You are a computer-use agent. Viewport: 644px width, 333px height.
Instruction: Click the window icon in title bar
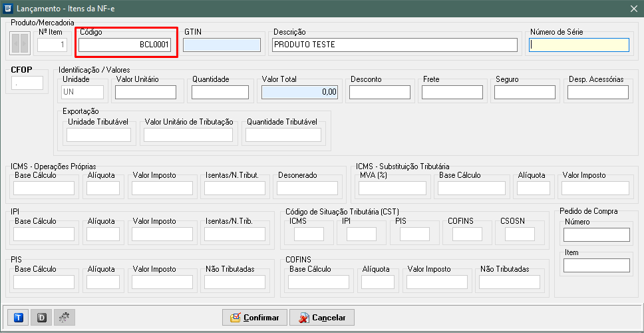click(x=7, y=7)
